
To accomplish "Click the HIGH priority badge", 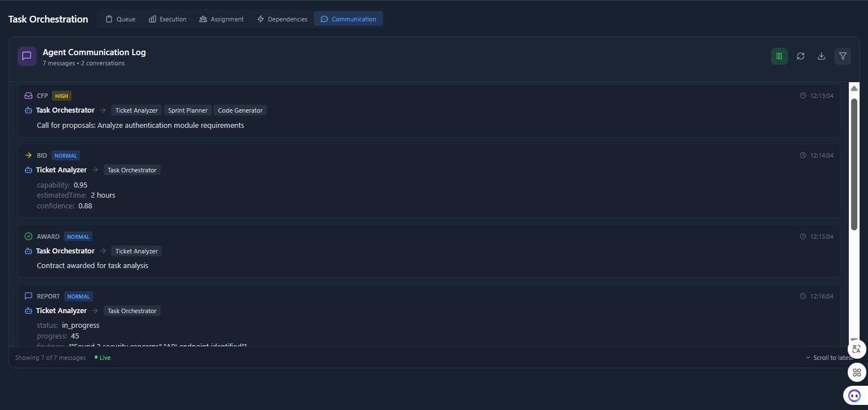I will [x=61, y=96].
